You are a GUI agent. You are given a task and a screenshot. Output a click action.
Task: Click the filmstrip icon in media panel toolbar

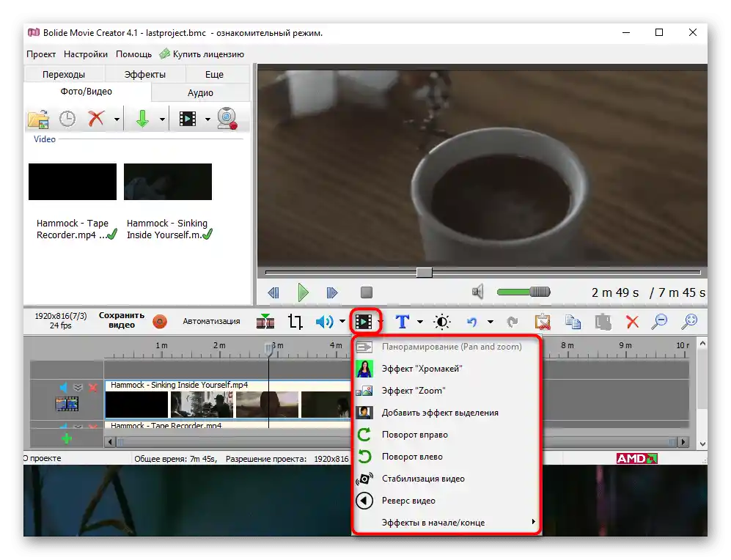pyautogui.click(x=188, y=119)
